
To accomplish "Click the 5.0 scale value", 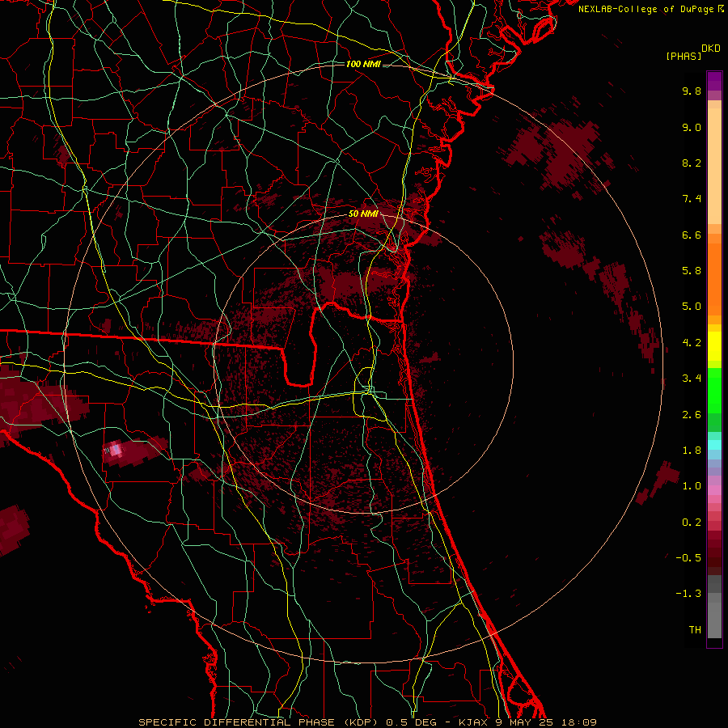I will (x=692, y=307).
